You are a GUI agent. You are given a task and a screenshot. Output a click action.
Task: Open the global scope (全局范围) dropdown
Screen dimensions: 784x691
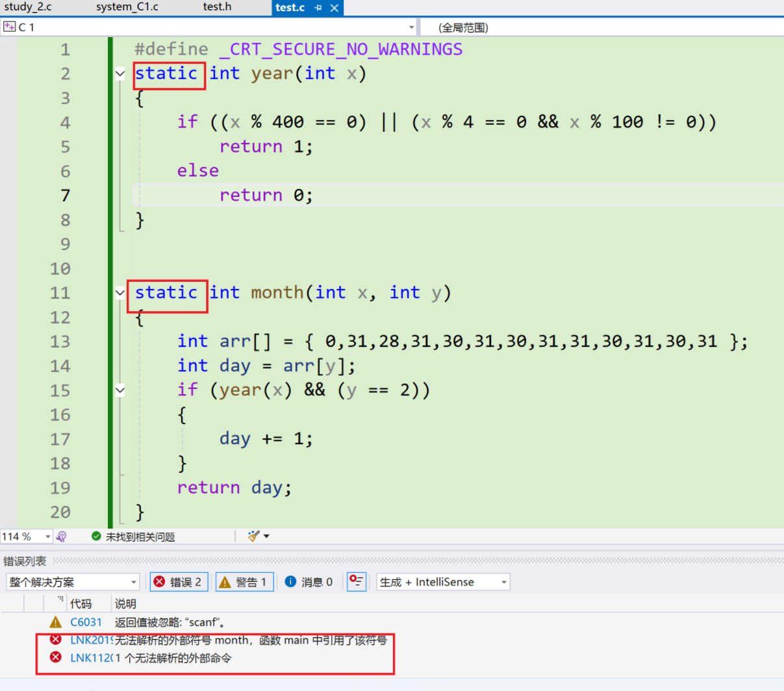tap(601, 27)
